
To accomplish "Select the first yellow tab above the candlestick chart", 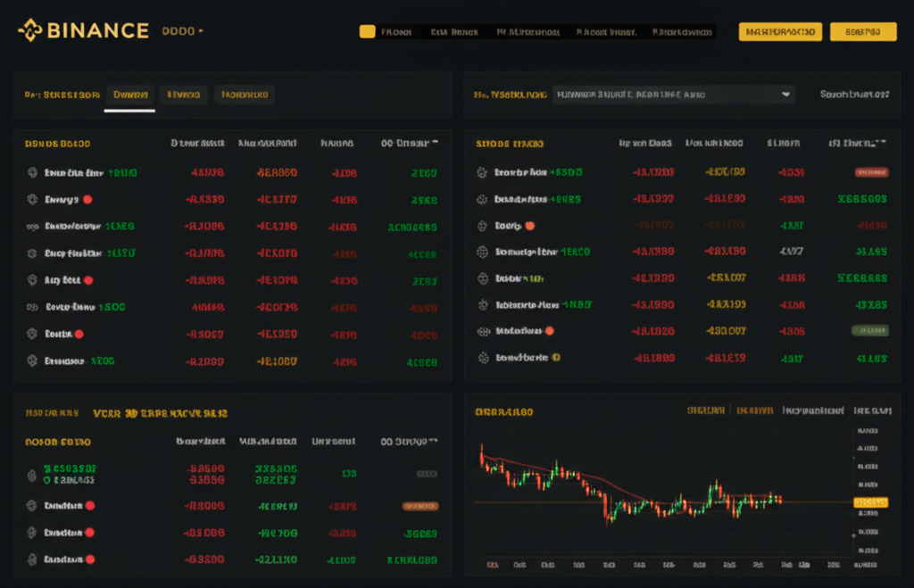I will (705, 410).
